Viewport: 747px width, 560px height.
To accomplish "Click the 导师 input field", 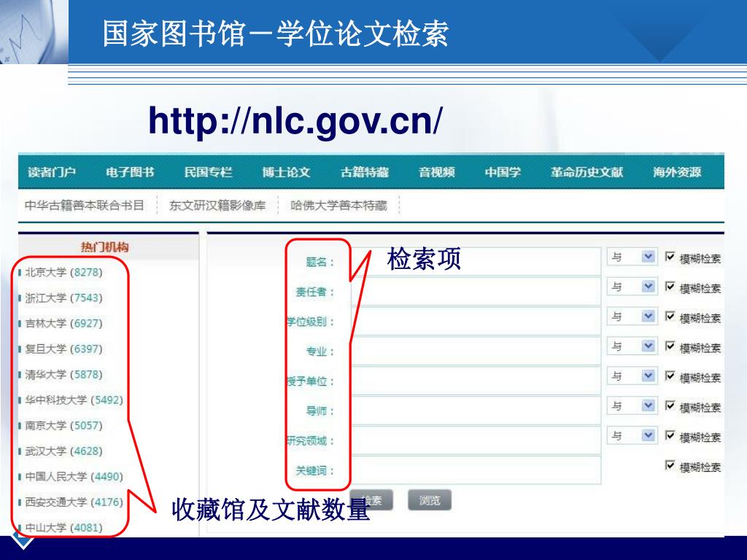I will pyautogui.click(x=476, y=411).
